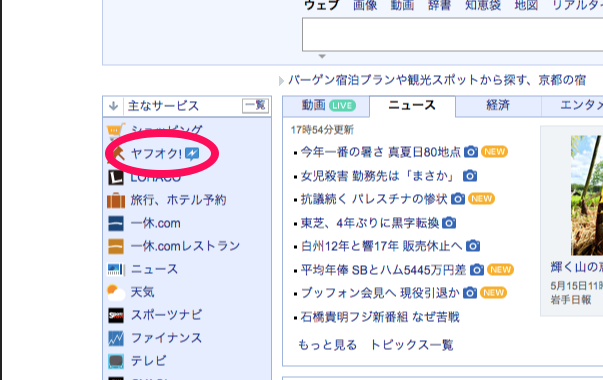Open ブッフォン会見へ 現役引退か headline

pos(380,293)
